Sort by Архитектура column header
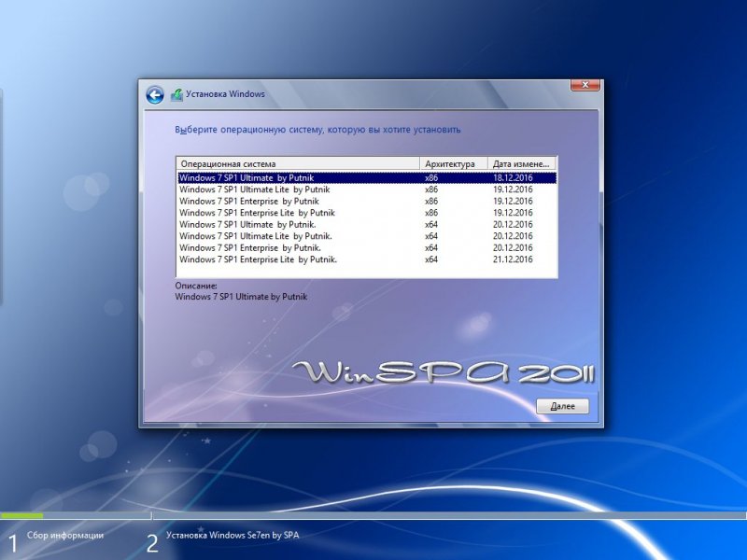This screenshot has width=747, height=560. pyautogui.click(x=454, y=164)
